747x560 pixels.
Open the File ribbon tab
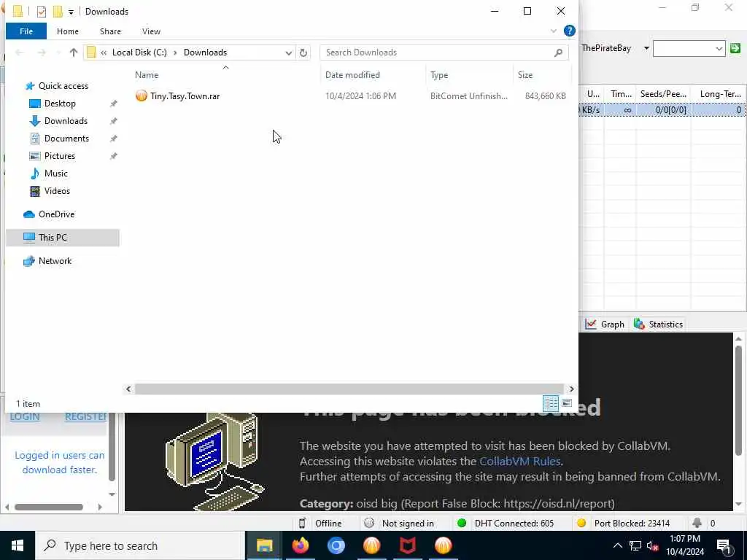point(26,31)
